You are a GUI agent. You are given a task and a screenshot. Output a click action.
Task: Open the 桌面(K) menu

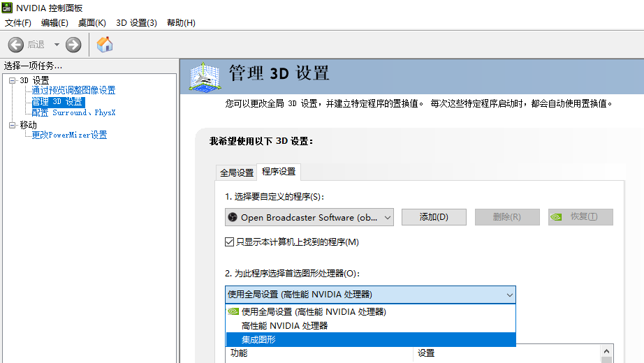(92, 23)
